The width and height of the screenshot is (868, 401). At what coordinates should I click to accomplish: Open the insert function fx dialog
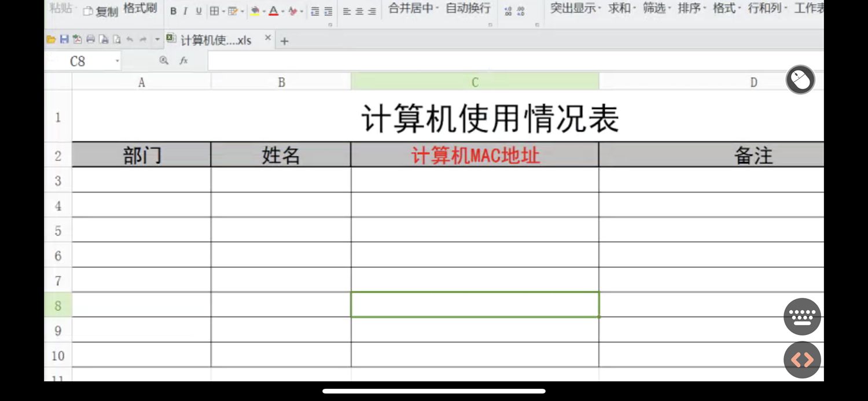tap(183, 60)
